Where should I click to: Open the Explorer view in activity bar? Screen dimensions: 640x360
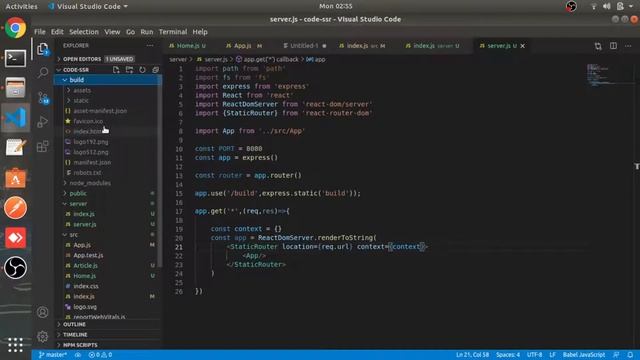pos(42,49)
